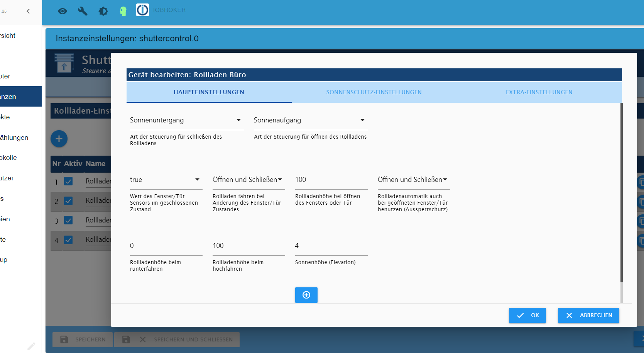The width and height of the screenshot is (644, 353).
Task: Open the Sonnenaufgang opening control dropdown
Action: (x=311, y=120)
